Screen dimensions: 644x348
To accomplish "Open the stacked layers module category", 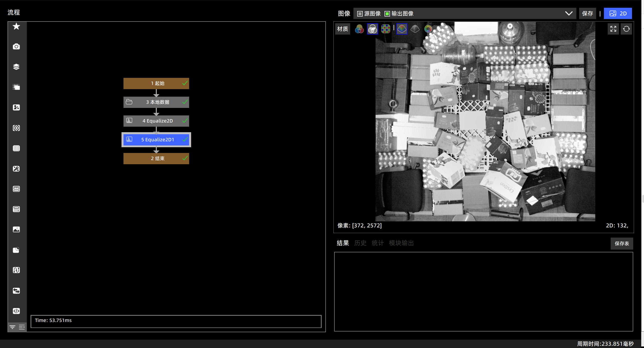I will 16,67.
